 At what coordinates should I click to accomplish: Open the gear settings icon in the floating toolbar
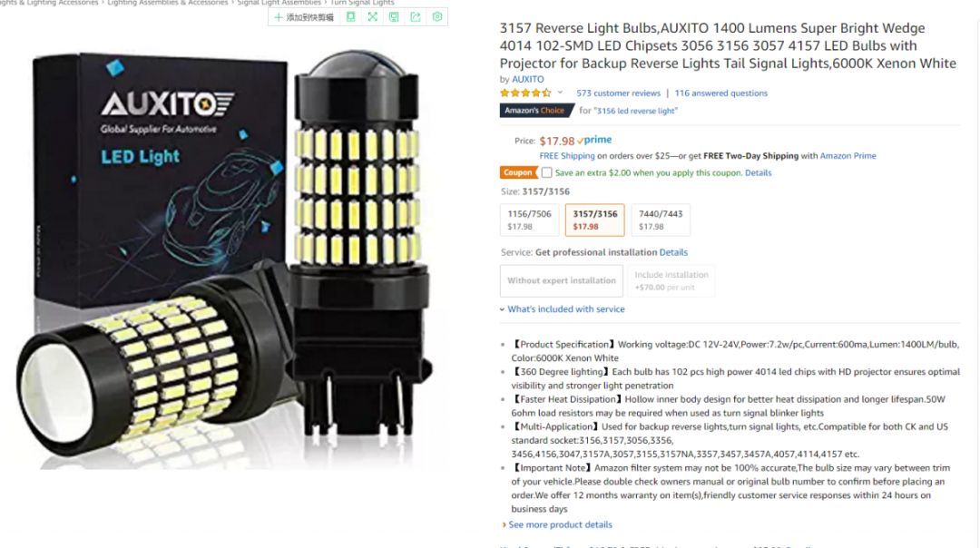click(436, 17)
